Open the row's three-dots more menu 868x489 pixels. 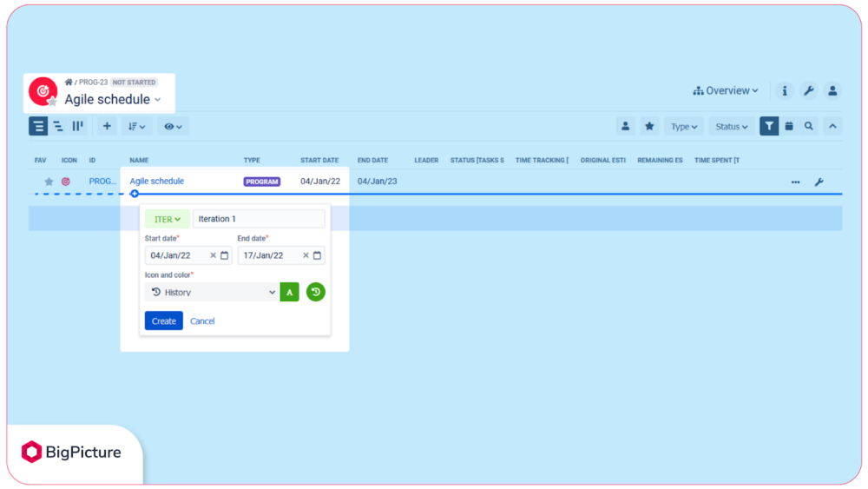coord(795,182)
